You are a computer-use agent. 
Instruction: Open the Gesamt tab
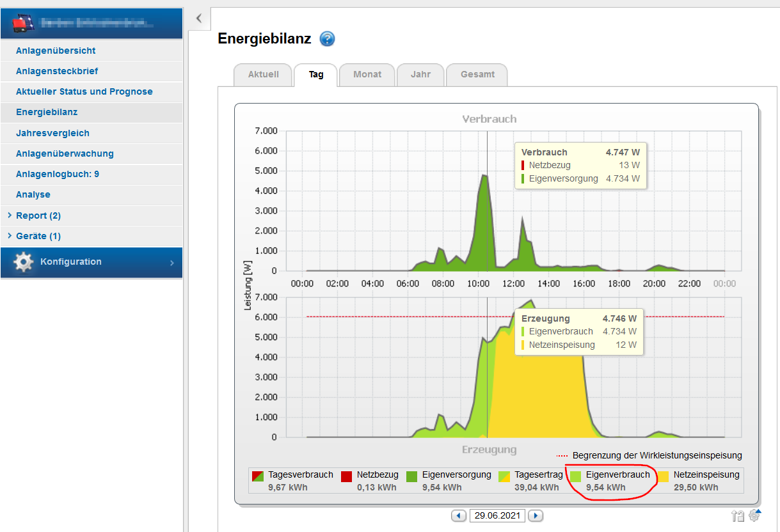tap(477, 74)
